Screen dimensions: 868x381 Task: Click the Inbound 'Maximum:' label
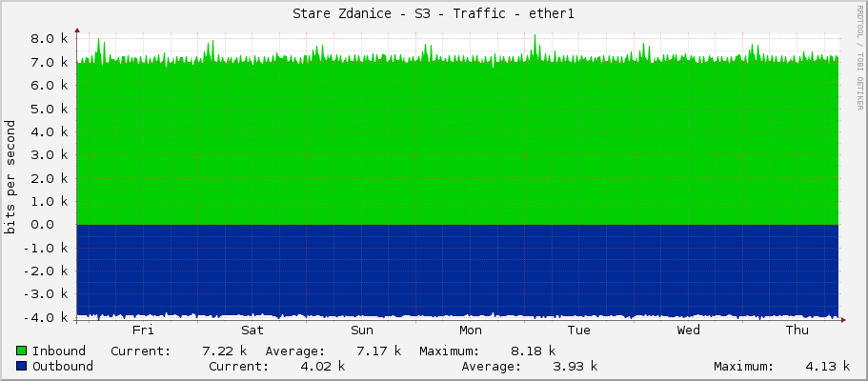[450, 351]
